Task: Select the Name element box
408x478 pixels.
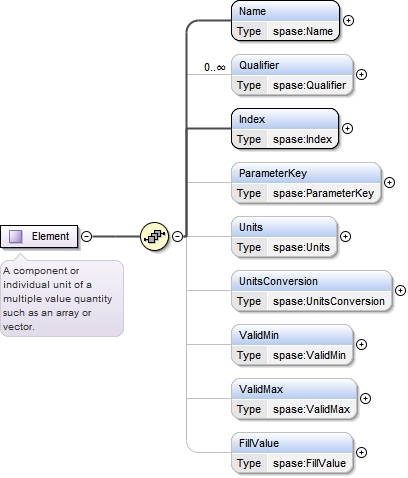Action: [x=285, y=21]
